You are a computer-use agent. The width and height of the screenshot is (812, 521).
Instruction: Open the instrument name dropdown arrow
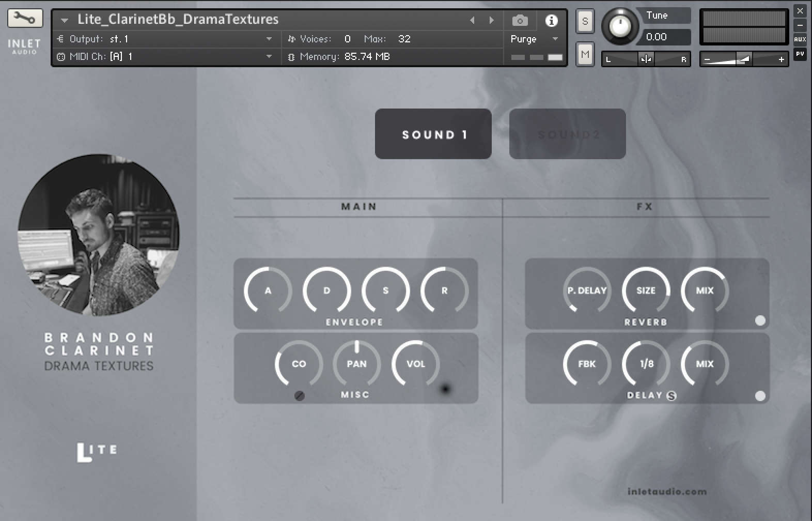[x=65, y=21]
